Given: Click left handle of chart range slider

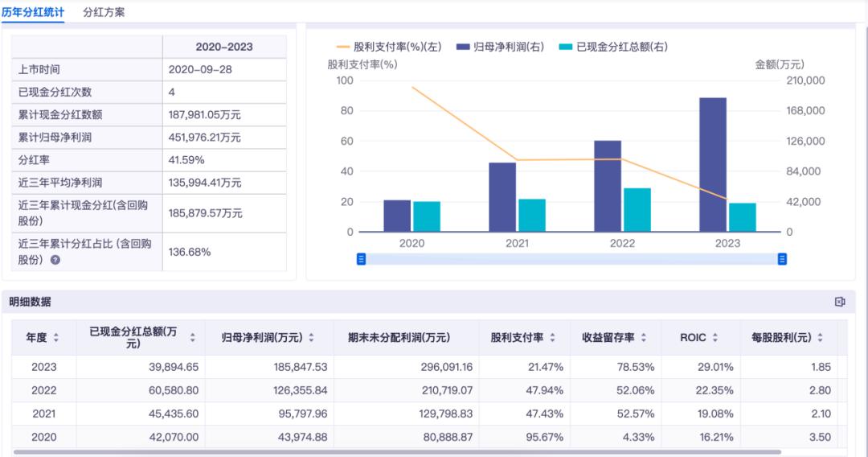Looking at the screenshot, I should point(362,259).
